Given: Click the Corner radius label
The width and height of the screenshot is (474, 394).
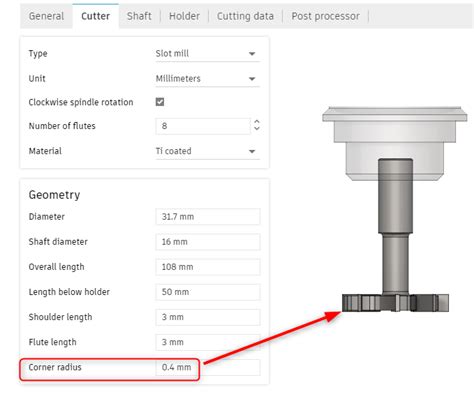Looking at the screenshot, I should click(x=55, y=367).
